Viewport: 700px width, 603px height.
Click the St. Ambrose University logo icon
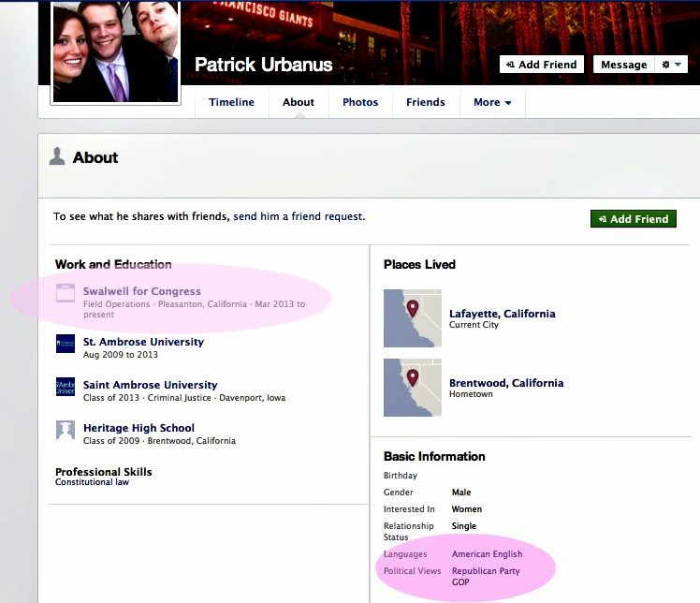[65, 344]
